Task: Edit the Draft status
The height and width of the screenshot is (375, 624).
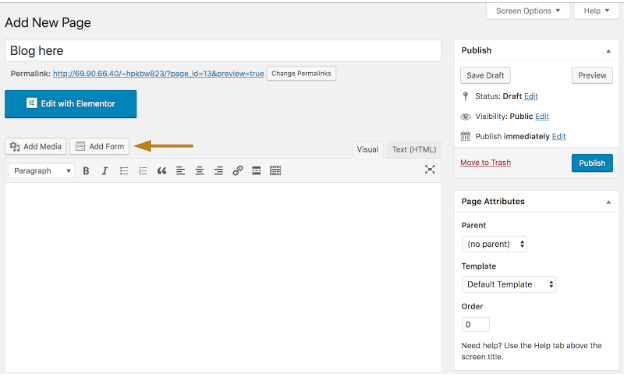Action: click(x=531, y=96)
